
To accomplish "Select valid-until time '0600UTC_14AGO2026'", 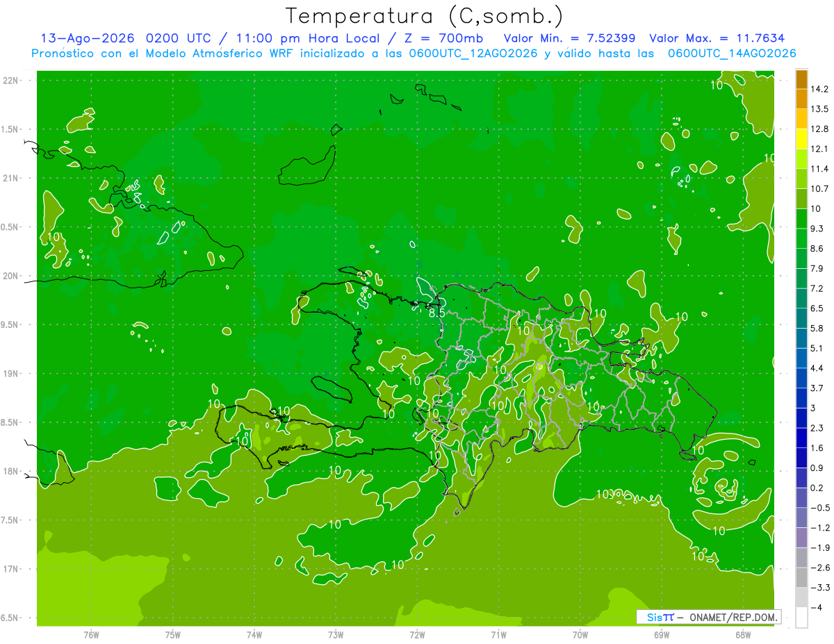I will pyautogui.click(x=732, y=53).
